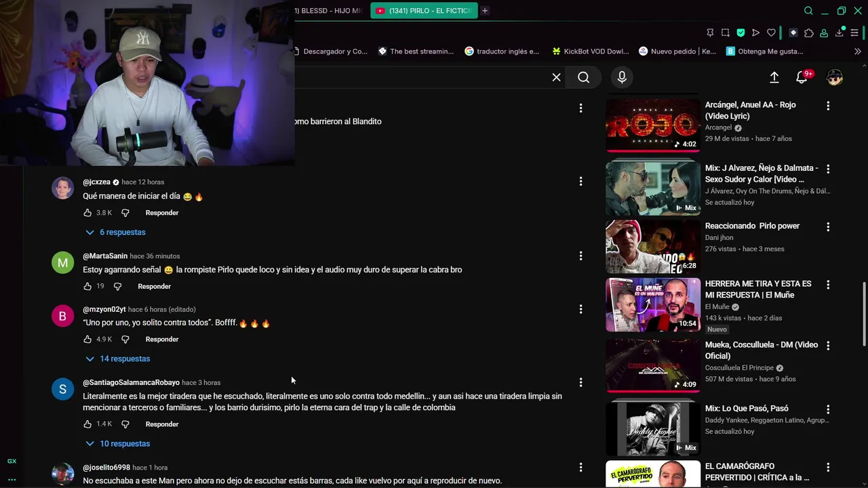Image resolution: width=868 pixels, height=488 pixels.
Task: Open Mueka Cosculluela DM thumbnail
Action: (x=653, y=366)
